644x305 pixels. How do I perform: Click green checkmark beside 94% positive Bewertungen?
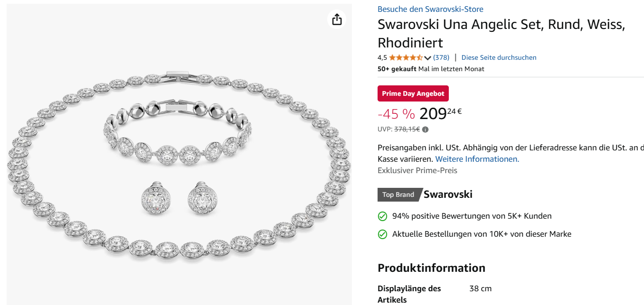382,216
